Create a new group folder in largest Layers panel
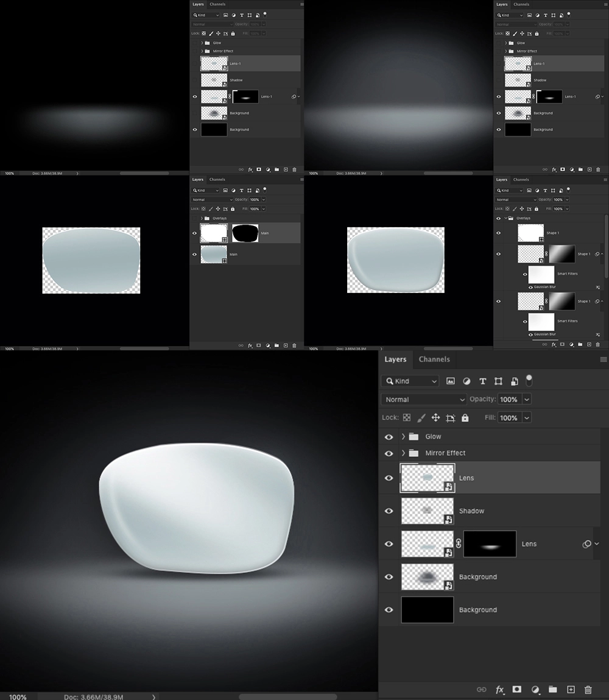 click(552, 690)
